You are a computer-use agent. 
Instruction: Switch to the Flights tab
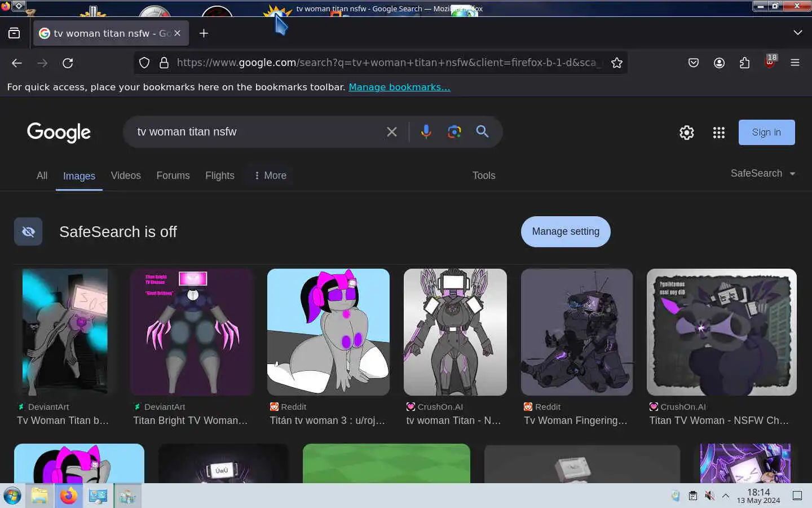(220, 176)
